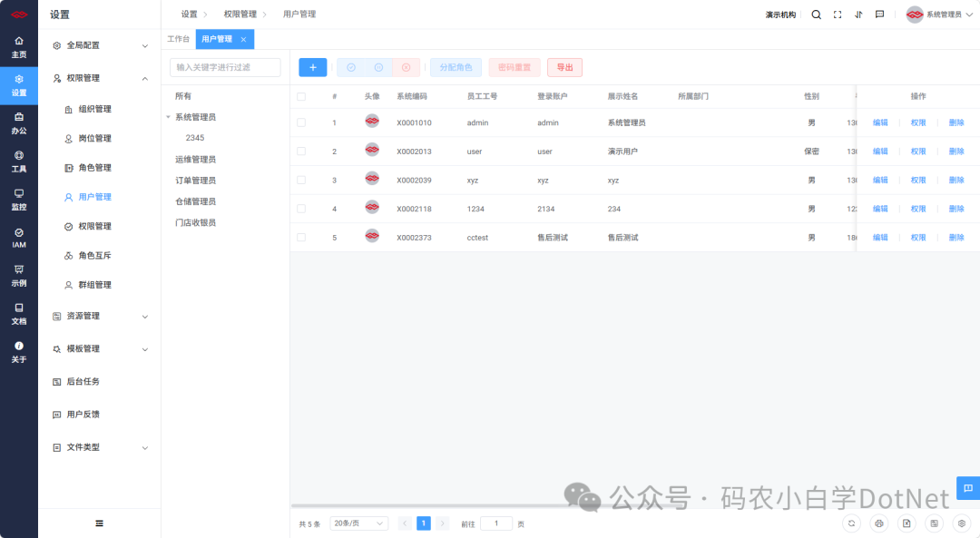
Task: Open the 主页 home sidebar icon
Action: (19, 47)
